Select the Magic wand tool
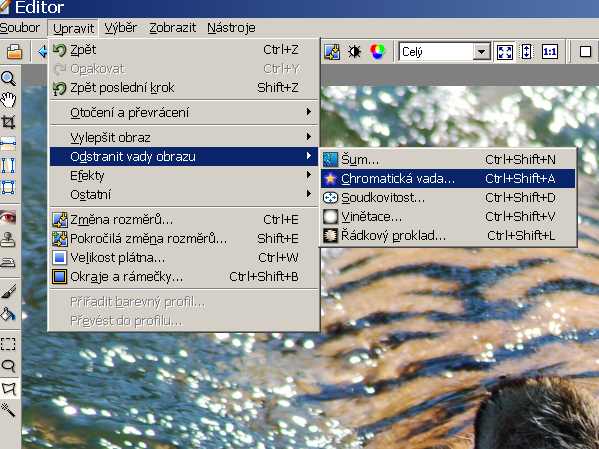Image resolution: width=599 pixels, height=449 pixels. (x=8, y=410)
